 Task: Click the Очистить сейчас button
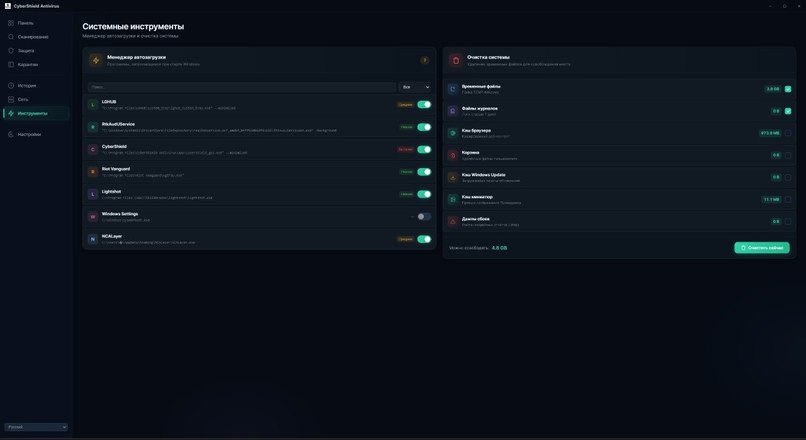[x=762, y=248]
